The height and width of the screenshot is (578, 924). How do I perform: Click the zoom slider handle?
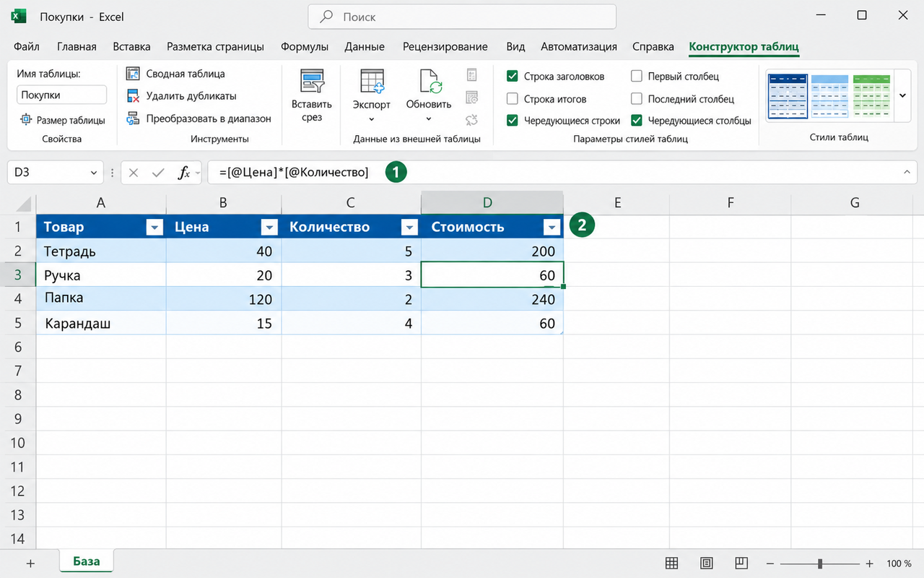820,563
